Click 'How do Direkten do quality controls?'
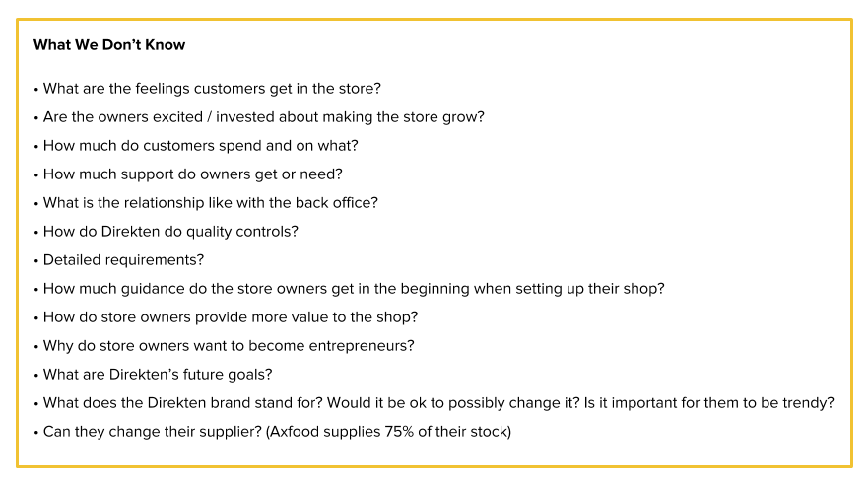The height and width of the screenshot is (488, 868). 170,232
